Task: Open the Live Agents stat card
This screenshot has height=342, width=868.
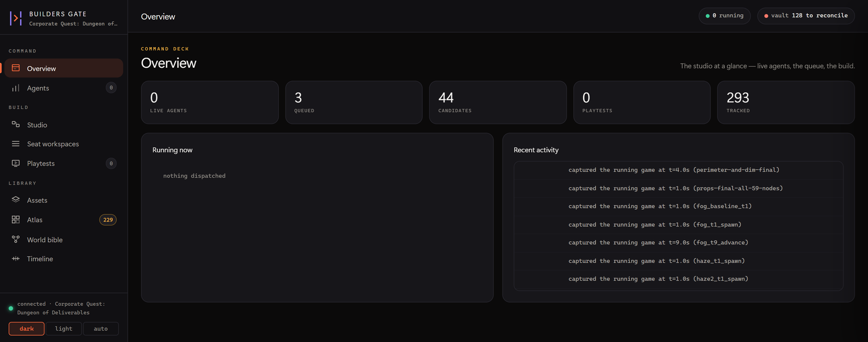Action: click(210, 102)
